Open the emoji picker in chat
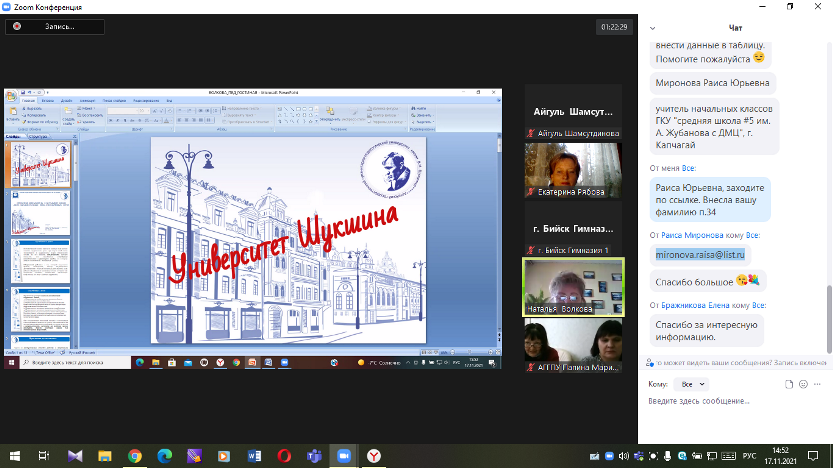833x468 pixels. 803,383
